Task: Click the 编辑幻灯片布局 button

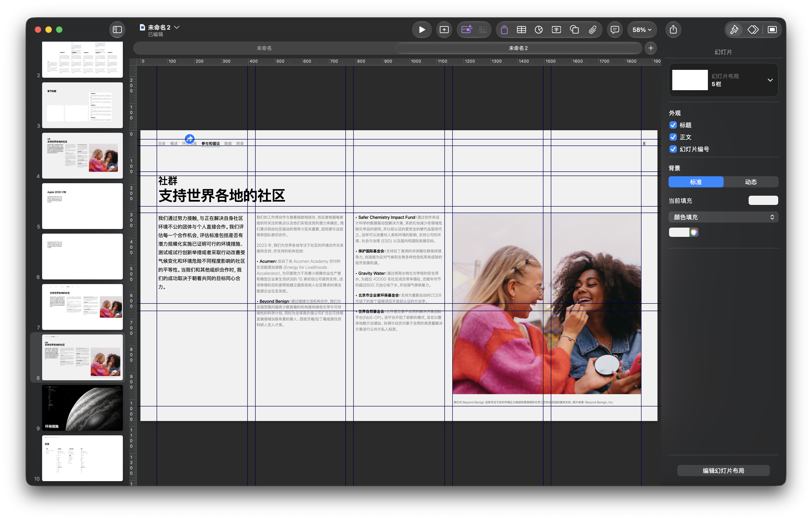Action: 723,471
